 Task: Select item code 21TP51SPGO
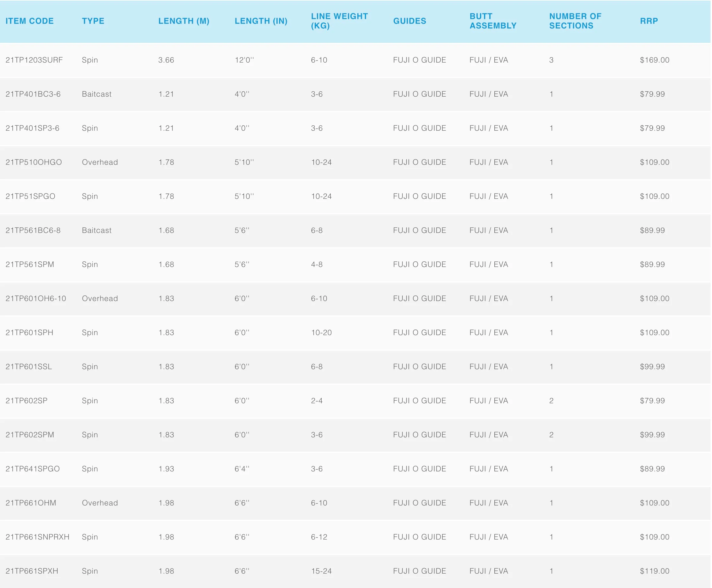point(31,196)
